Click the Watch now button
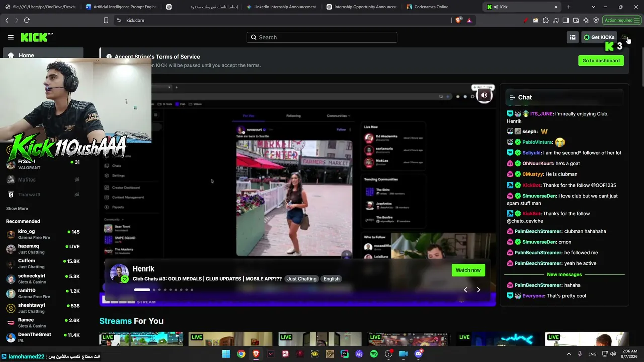This screenshot has height=362, width=644. [x=468, y=270]
